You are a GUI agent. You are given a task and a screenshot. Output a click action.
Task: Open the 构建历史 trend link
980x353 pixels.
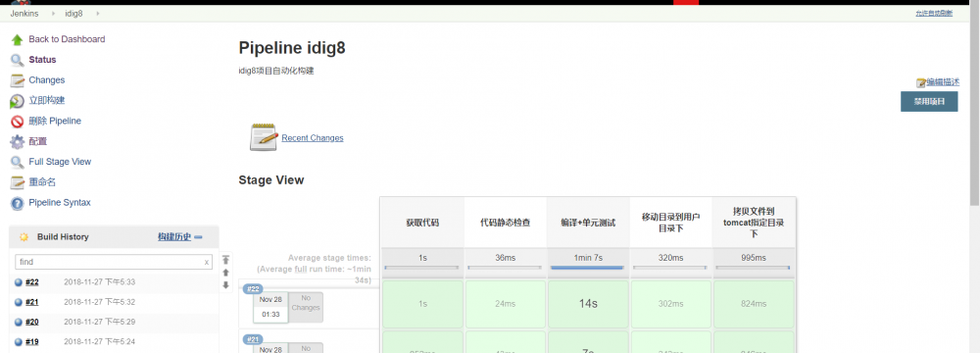tap(174, 237)
